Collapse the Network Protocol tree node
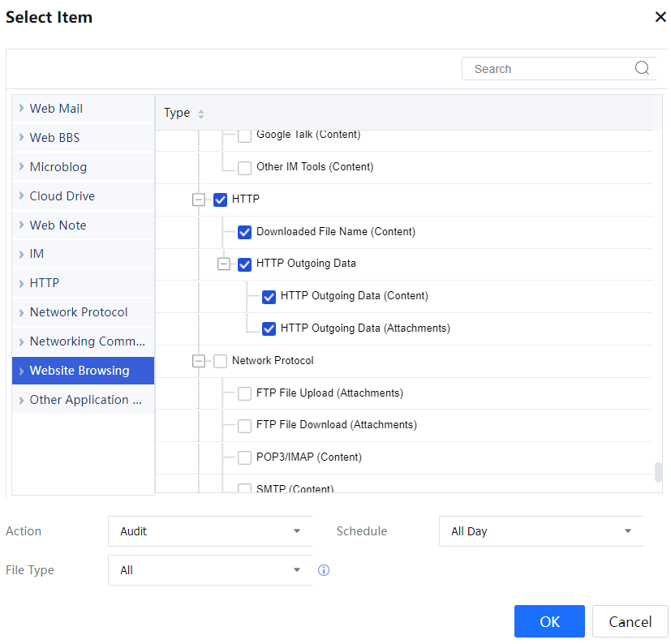This screenshot has width=671, height=644. click(199, 361)
